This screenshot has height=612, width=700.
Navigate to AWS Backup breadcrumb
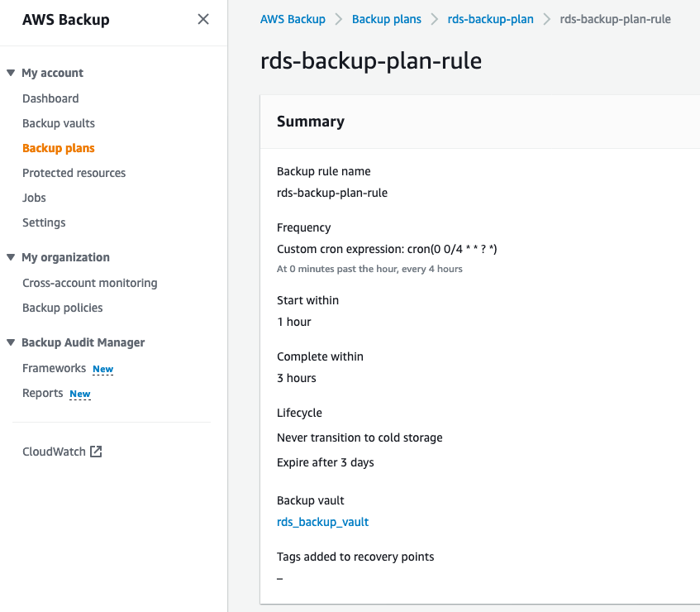293,19
